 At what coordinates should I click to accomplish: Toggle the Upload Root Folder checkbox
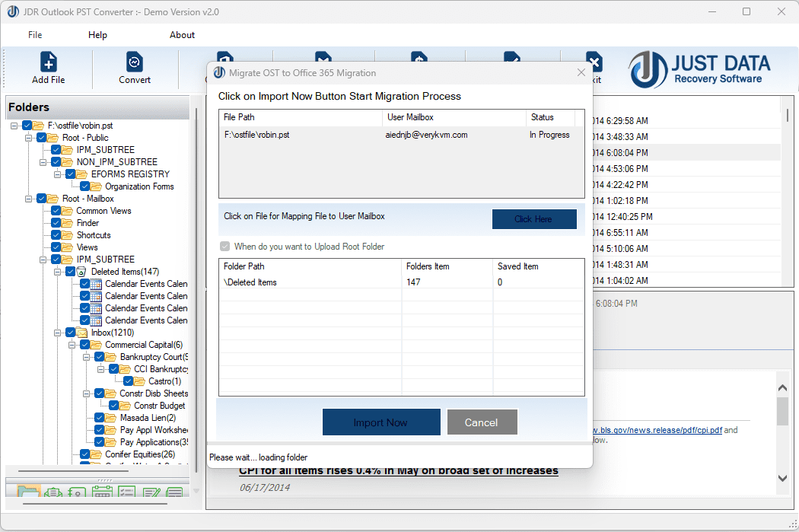(225, 246)
